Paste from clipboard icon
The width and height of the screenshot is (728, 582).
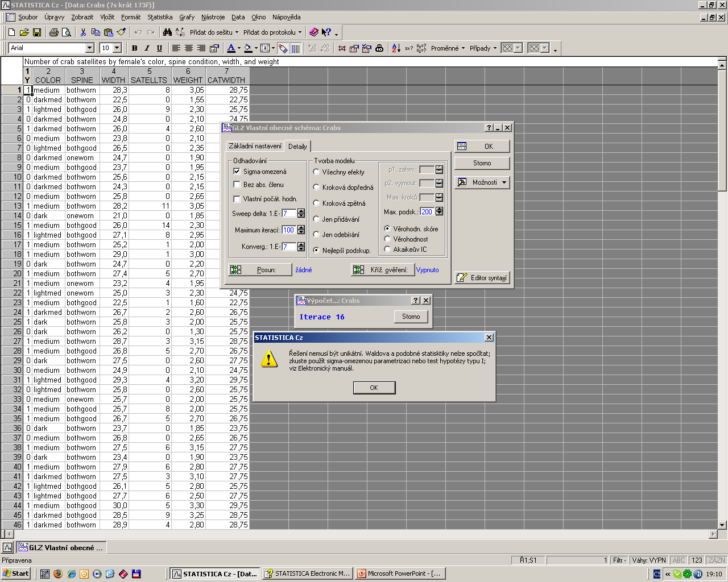click(x=108, y=32)
